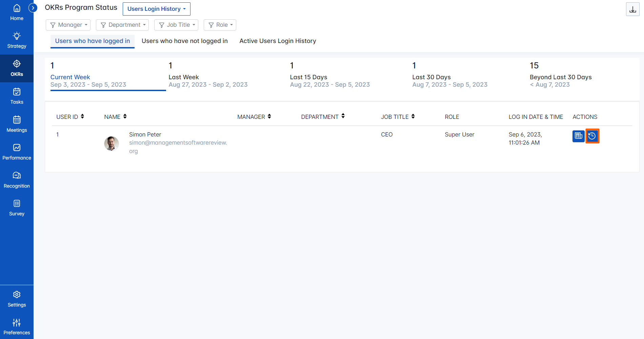Open Settings from the sidebar

pos(17,299)
